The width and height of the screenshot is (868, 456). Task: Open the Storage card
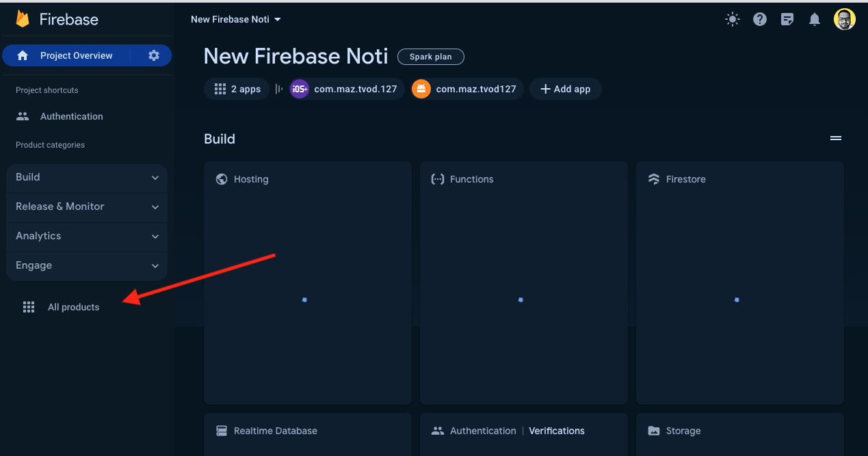(x=740, y=434)
